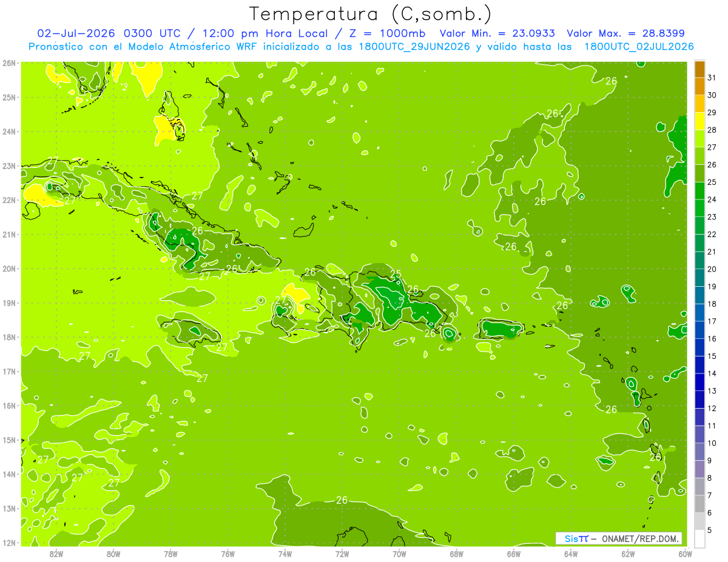Click the 13N latitude axis label
Image resolution: width=728 pixels, height=562 pixels.
(9, 508)
